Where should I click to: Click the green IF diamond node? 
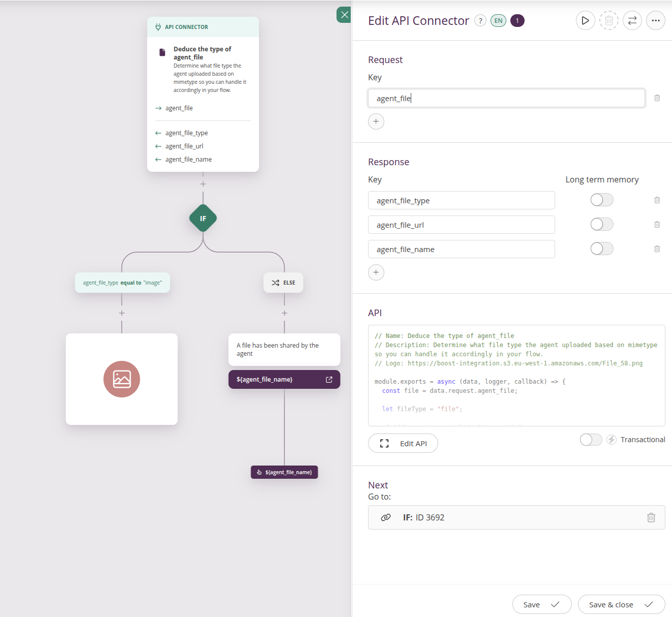[203, 219]
